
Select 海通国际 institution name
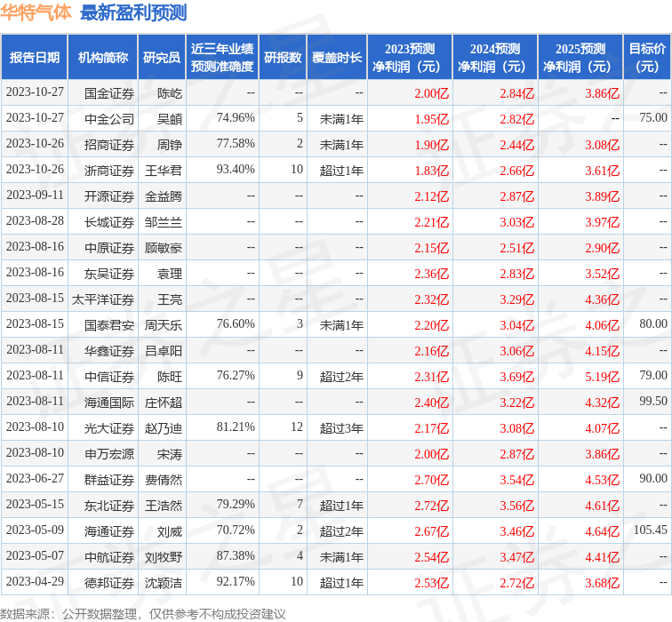click(x=109, y=403)
